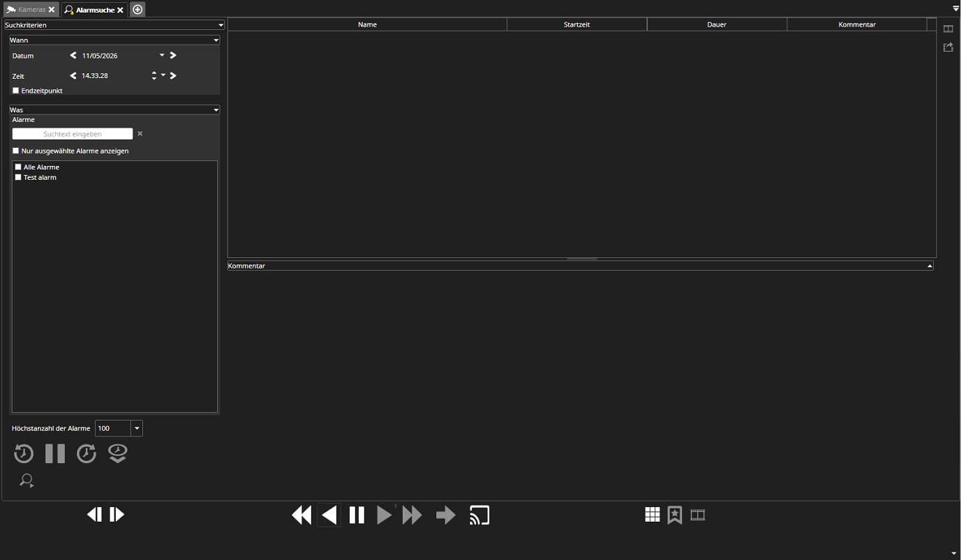Step one frame backward

(94, 515)
